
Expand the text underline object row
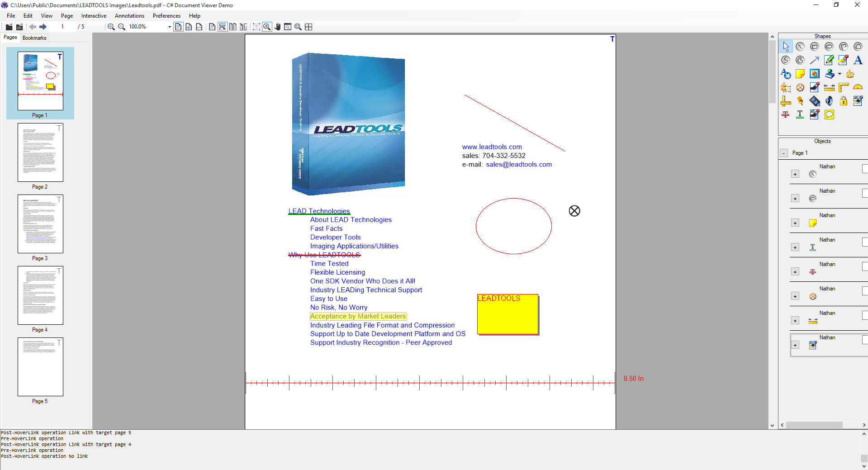point(795,247)
